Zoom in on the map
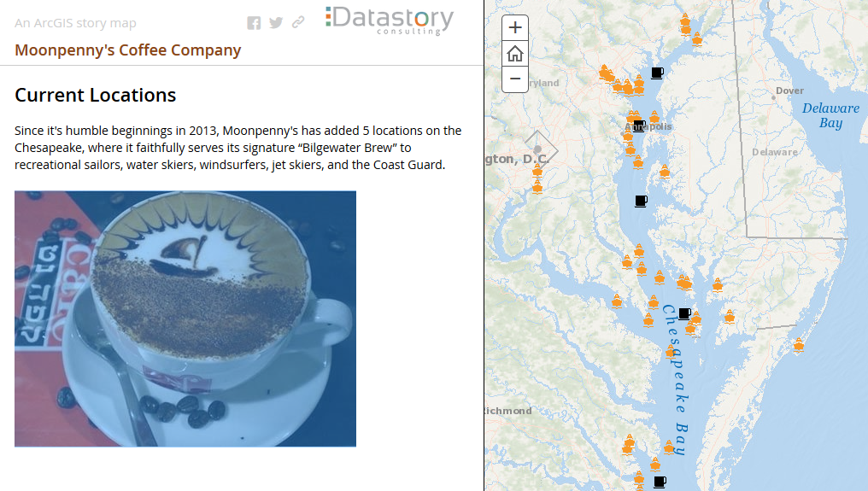868x491 pixels. (x=515, y=28)
